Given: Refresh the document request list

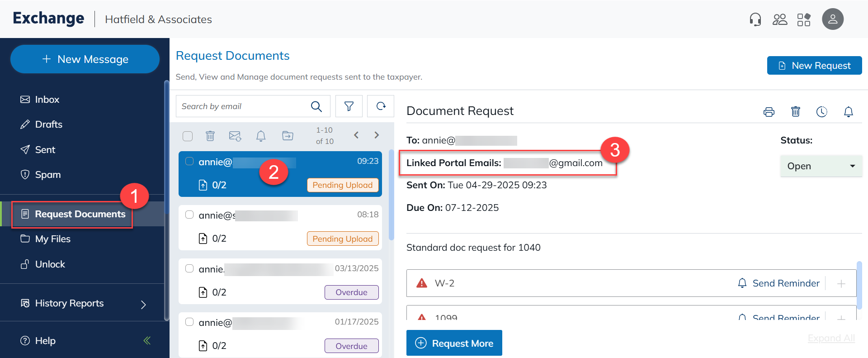Looking at the screenshot, I should (x=381, y=106).
